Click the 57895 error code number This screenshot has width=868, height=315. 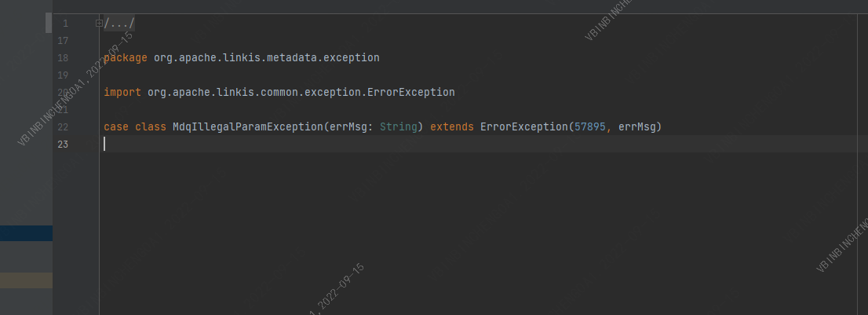click(589, 127)
